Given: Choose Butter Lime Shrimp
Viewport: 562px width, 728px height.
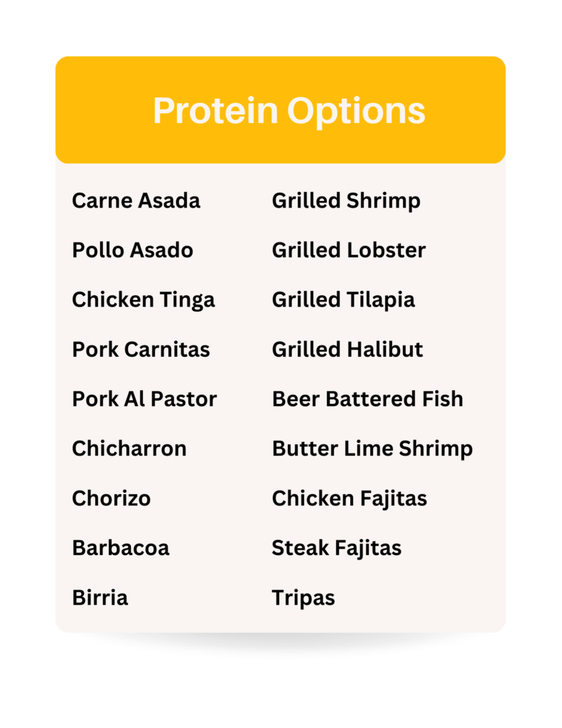Looking at the screenshot, I should click(372, 449).
